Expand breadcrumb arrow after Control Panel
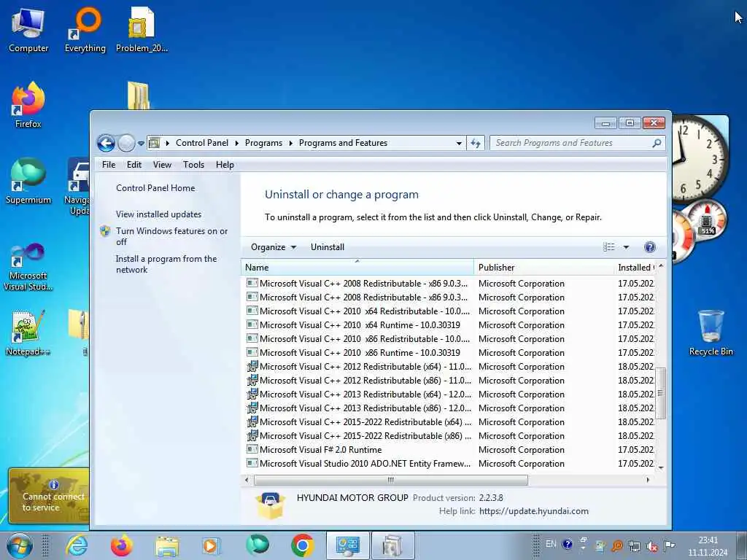Image resolution: width=747 pixels, height=560 pixels. pos(237,143)
